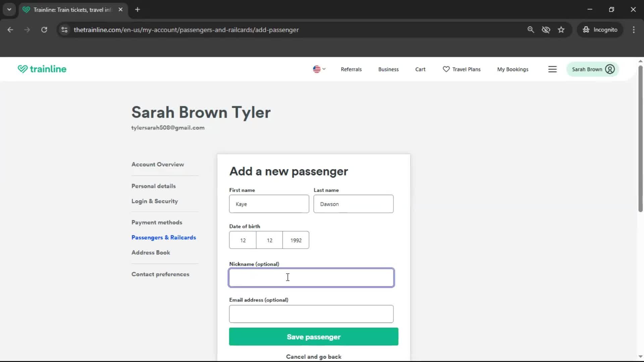Click the Save passenger button
644x362 pixels.
313,337
